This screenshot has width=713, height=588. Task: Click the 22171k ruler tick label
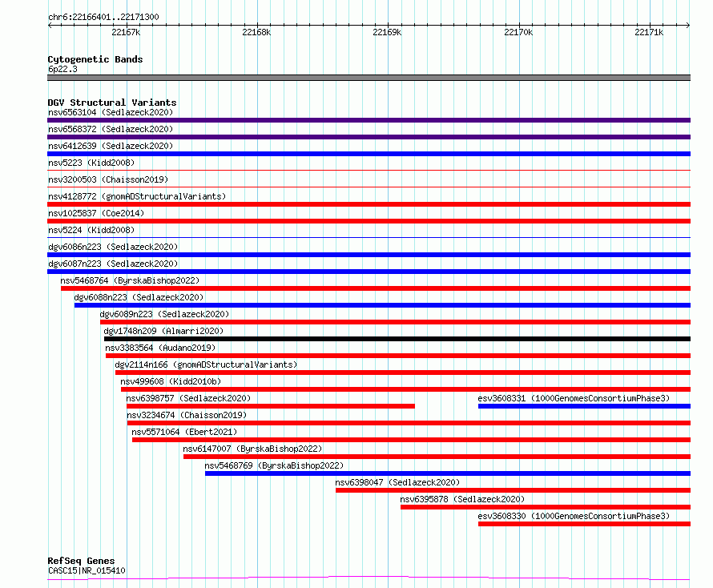(649, 32)
